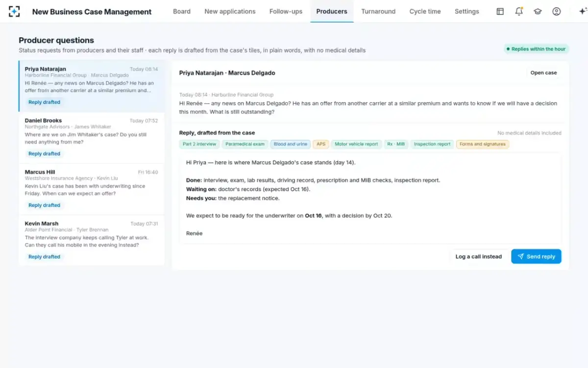
Task: Click Alder Point Financial · Tyler Brennan text
Action: [x=67, y=230]
